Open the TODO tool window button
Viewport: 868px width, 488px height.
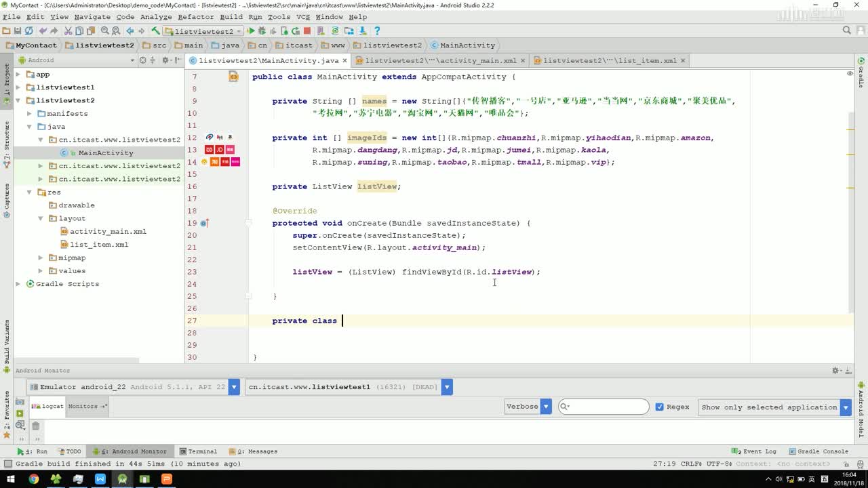(x=69, y=451)
